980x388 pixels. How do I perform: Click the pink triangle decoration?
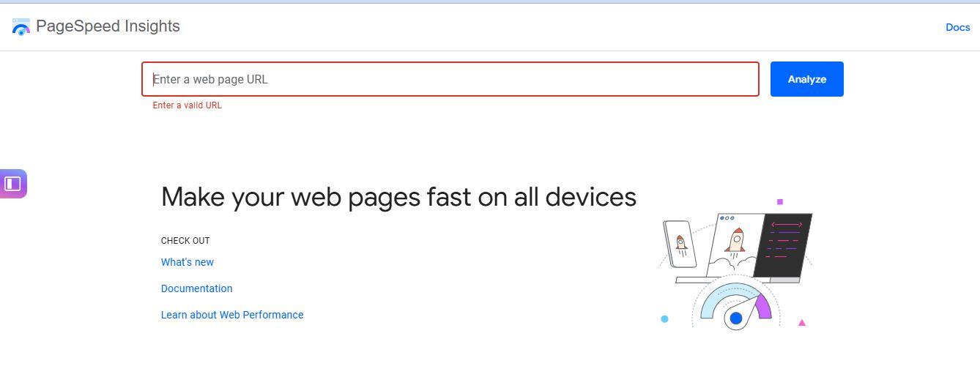(801, 323)
